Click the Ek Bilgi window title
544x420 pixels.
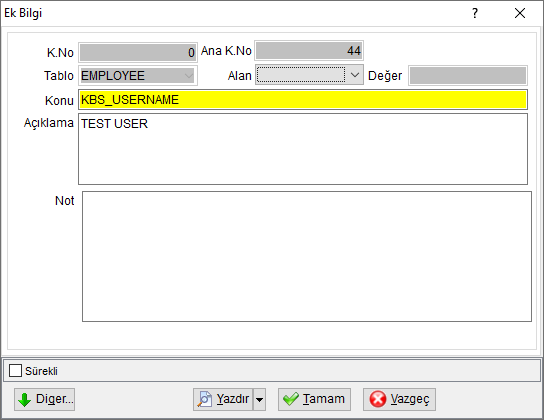coord(23,13)
